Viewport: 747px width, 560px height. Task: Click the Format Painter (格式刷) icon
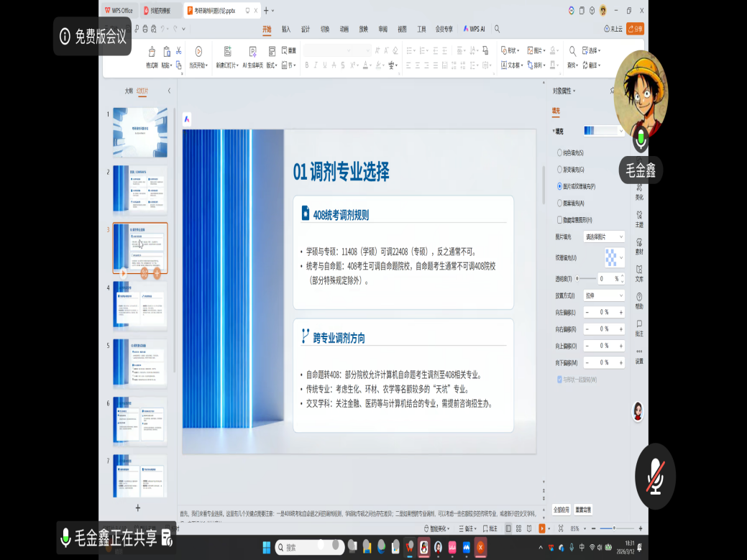coord(152,52)
